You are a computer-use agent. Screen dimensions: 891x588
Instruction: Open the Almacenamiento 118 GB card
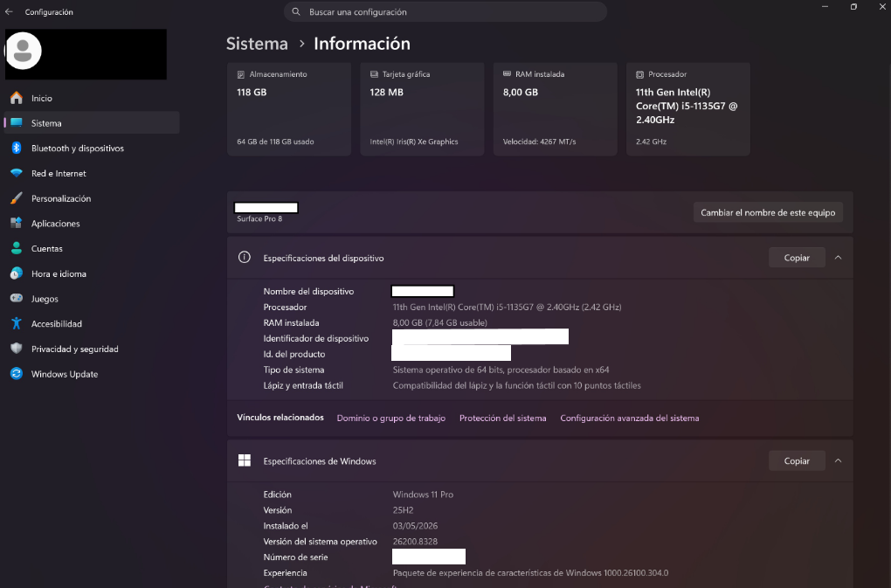(x=289, y=109)
